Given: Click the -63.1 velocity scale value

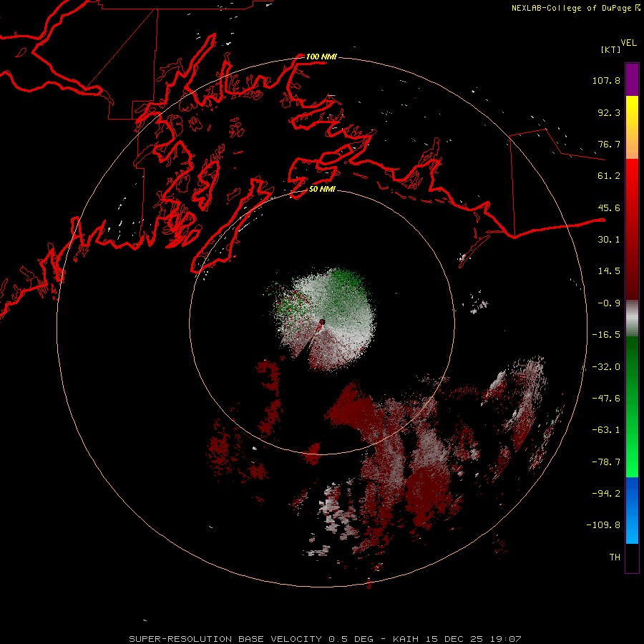Looking at the screenshot, I should pos(606,430).
